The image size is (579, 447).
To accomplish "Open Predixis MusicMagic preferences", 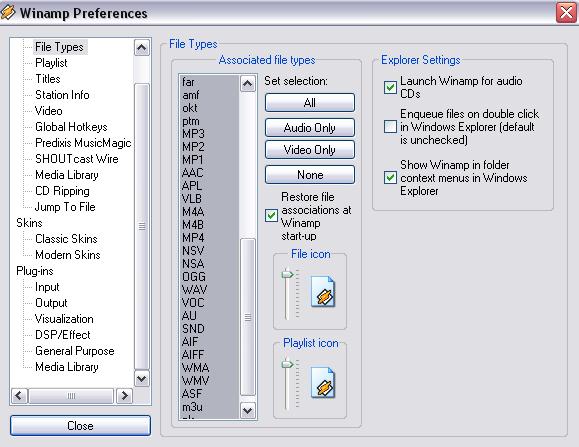I will (x=83, y=143).
